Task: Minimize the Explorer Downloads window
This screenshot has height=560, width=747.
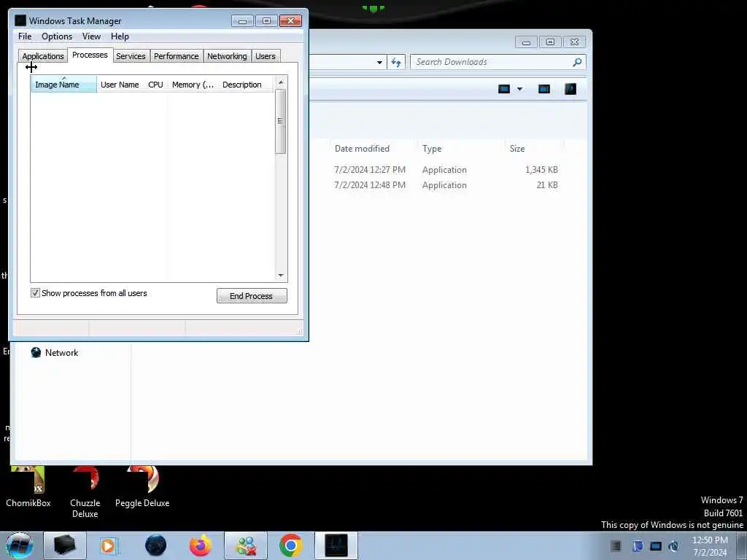Action: pyautogui.click(x=526, y=42)
